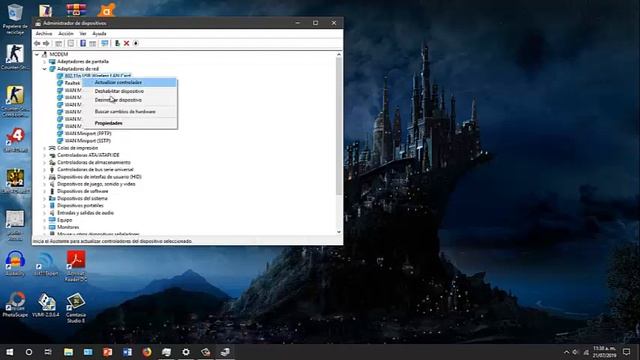
Task: Click the toolbar Forward arrow
Action: pos(46,43)
